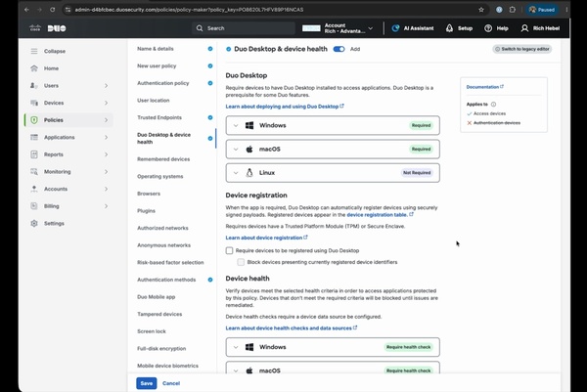
Task: Open Learn about device registration link
Action: [266, 238]
